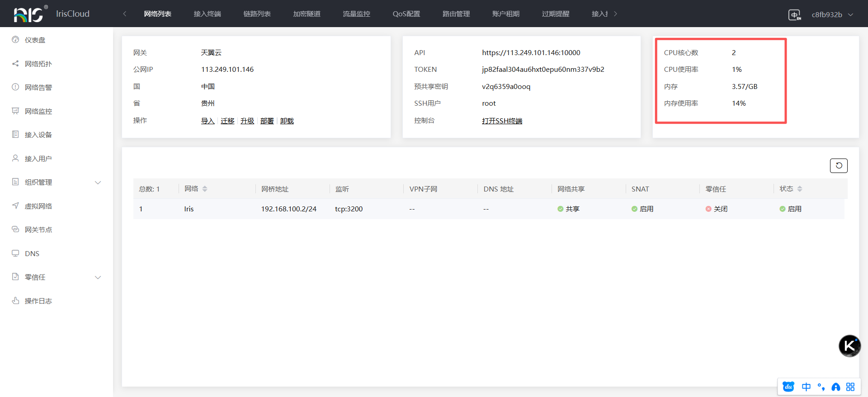Open the 操作日志 icon in sidebar
This screenshot has height=397, width=868.
15,301
